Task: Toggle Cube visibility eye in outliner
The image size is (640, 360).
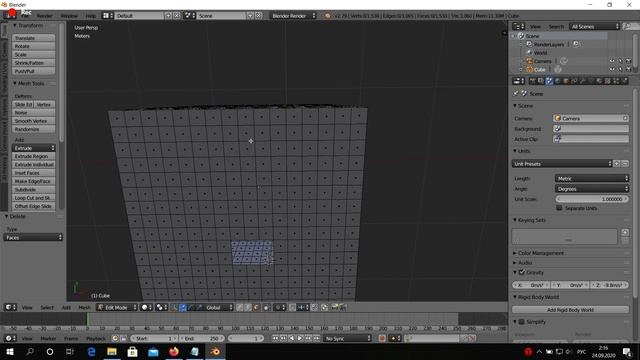Action: point(612,69)
